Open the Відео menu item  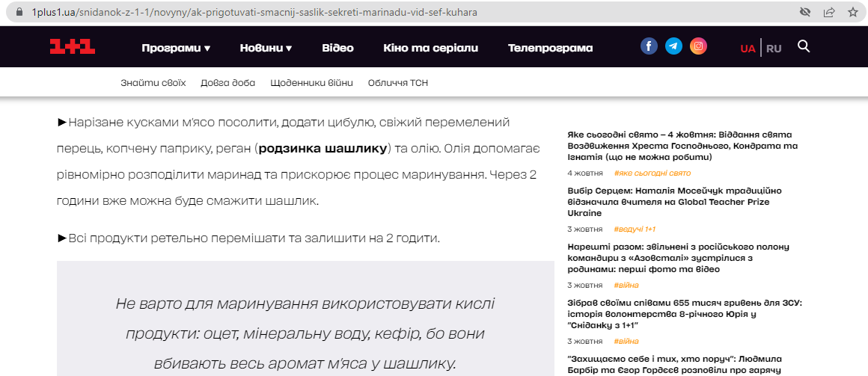[337, 48]
